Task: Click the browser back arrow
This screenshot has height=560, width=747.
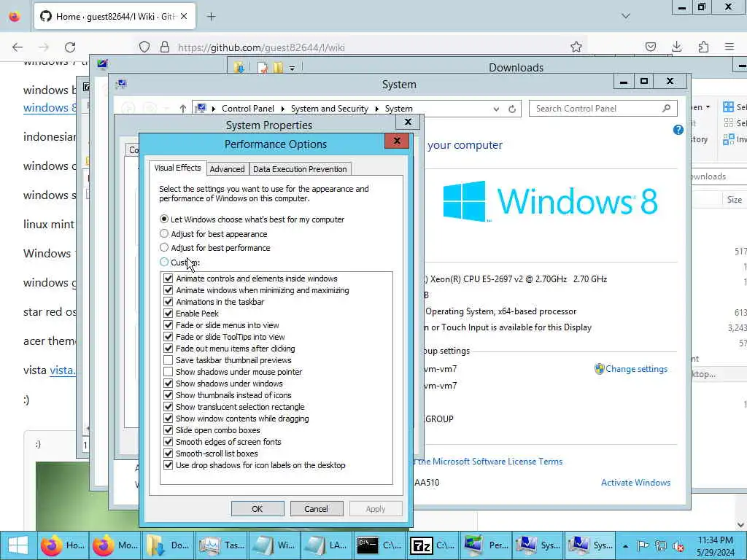Action: 18,47
